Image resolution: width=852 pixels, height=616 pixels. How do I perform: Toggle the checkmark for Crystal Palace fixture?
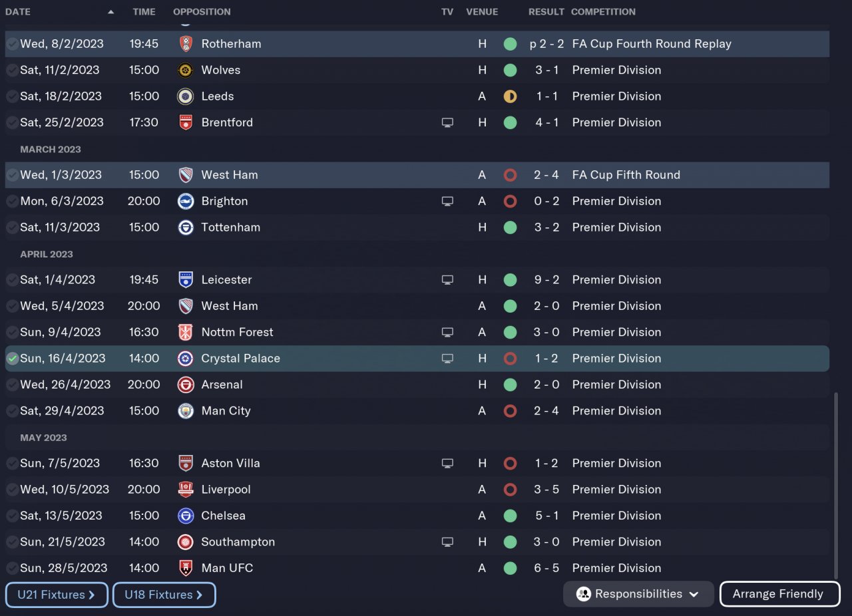tap(12, 359)
